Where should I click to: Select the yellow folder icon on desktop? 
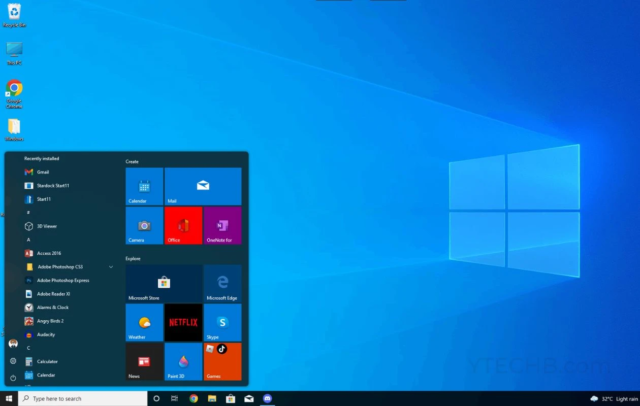click(x=14, y=130)
